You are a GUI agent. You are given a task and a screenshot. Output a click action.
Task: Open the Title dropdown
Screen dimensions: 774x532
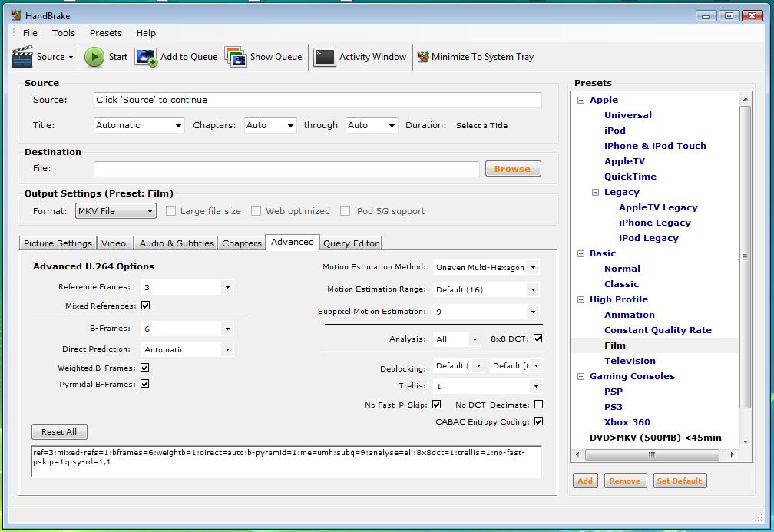tap(139, 125)
